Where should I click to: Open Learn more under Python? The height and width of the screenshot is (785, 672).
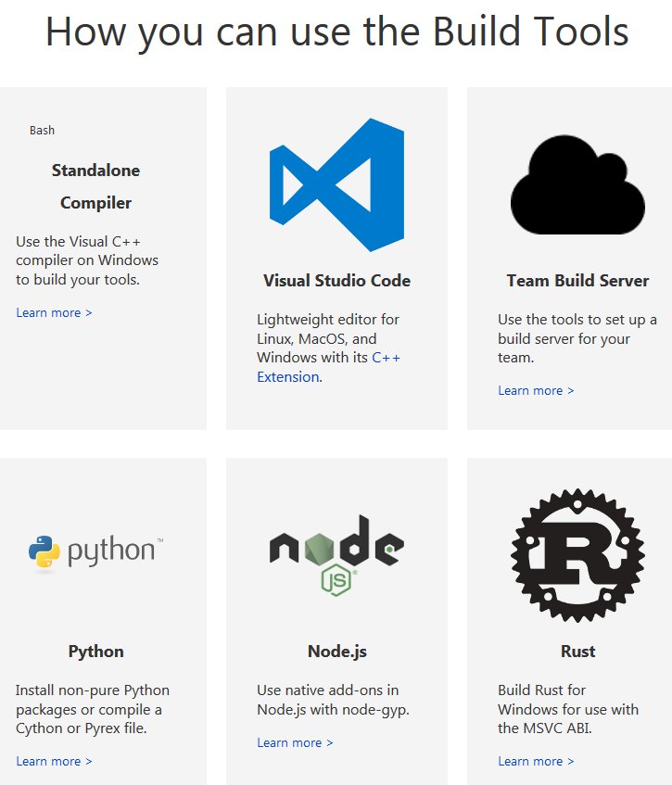coord(54,762)
